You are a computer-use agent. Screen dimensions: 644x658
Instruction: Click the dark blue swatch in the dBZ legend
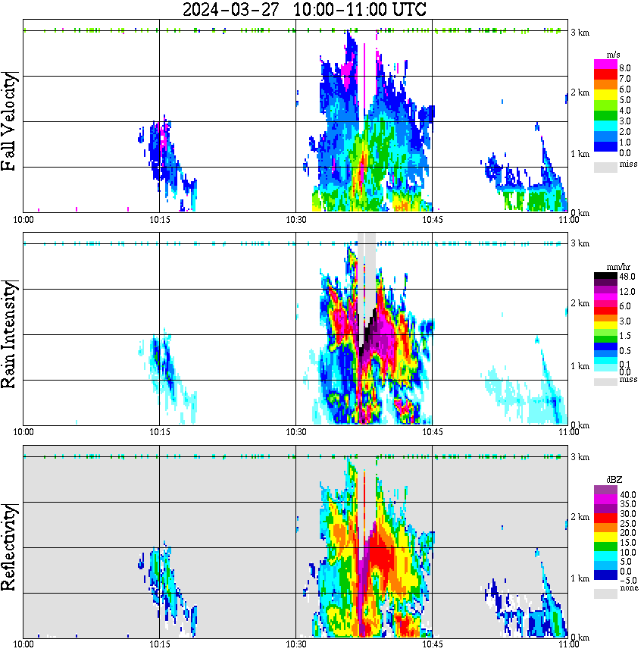(x=605, y=575)
